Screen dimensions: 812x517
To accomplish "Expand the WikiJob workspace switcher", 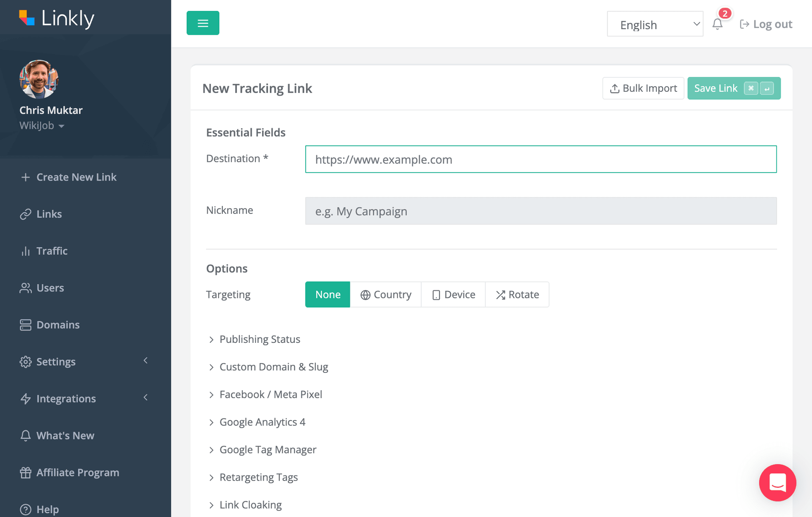I will point(42,125).
